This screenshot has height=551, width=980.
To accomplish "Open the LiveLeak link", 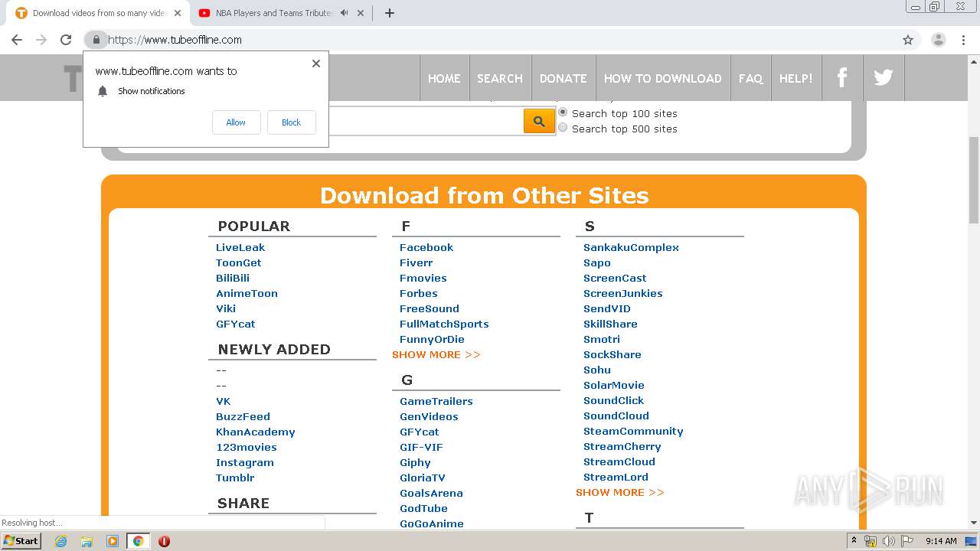I will (x=240, y=247).
